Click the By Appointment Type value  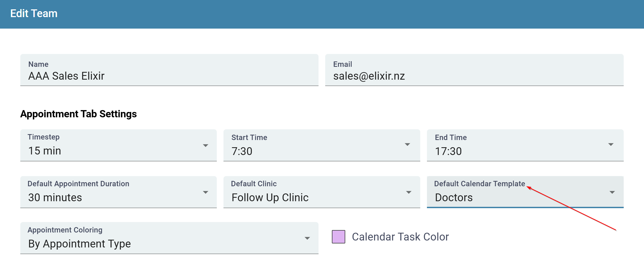coord(79,243)
